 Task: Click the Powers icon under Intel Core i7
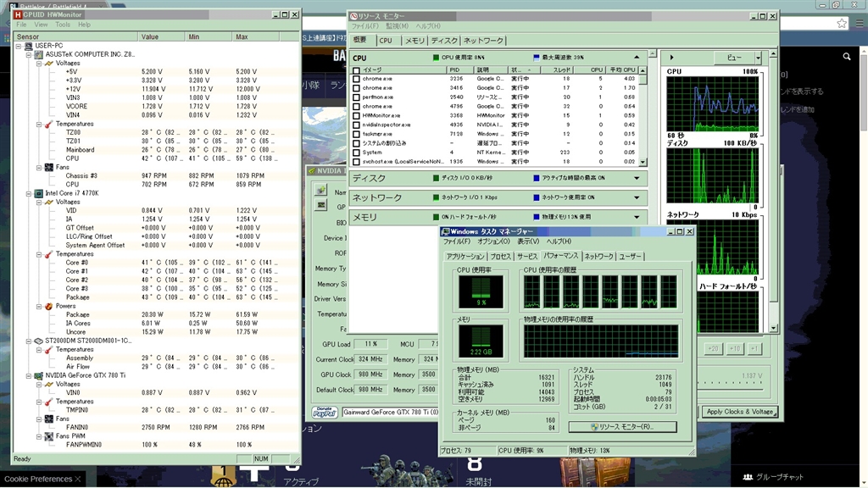(x=48, y=306)
